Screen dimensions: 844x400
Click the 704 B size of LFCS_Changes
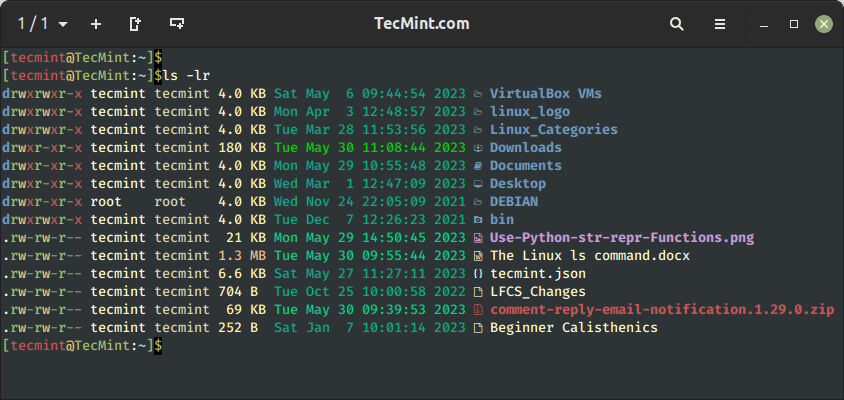coord(238,292)
